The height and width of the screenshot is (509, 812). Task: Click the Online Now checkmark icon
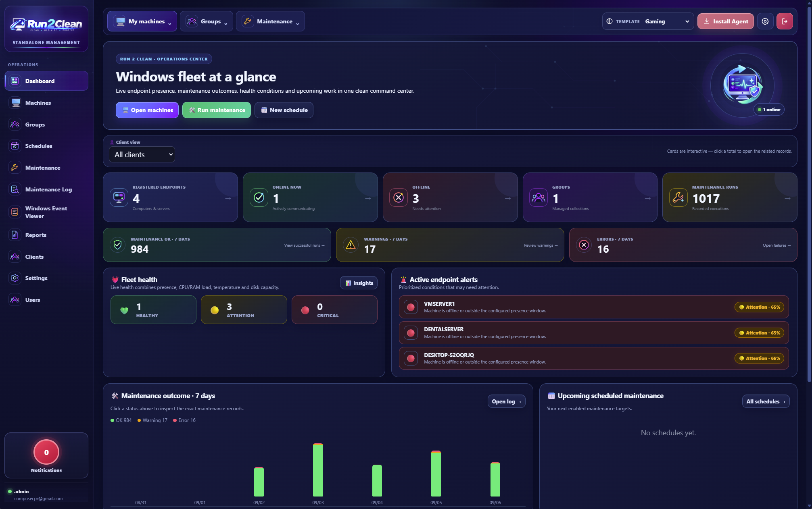click(x=259, y=197)
